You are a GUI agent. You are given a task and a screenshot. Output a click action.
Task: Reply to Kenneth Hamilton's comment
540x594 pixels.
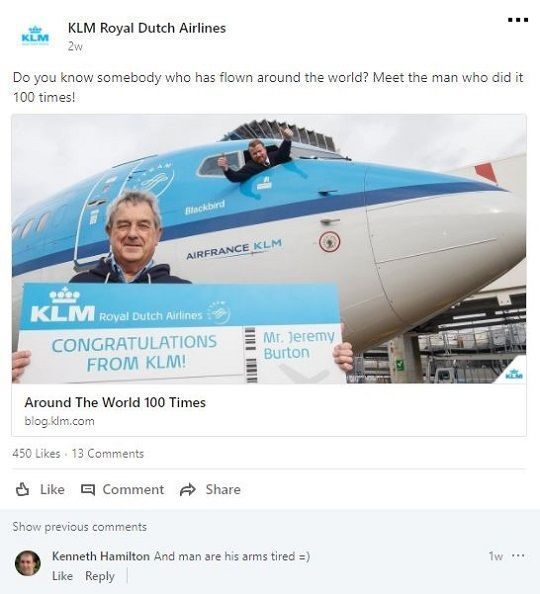pos(100,576)
